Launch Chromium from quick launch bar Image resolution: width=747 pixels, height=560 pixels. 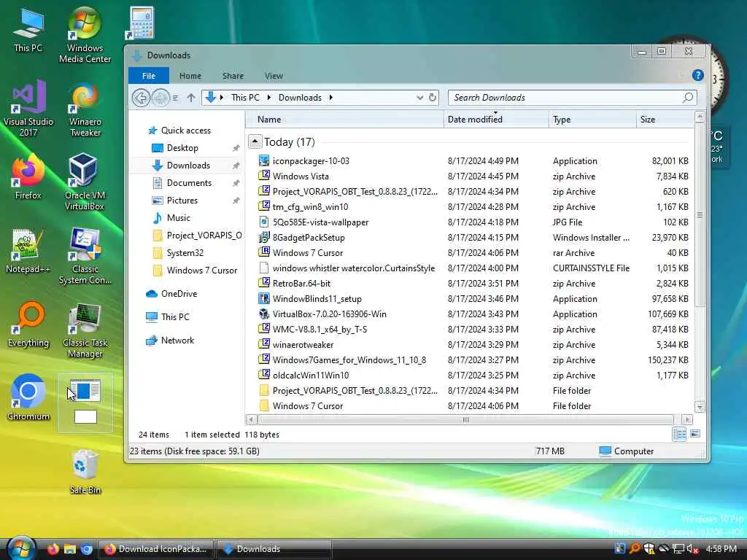pyautogui.click(x=87, y=549)
